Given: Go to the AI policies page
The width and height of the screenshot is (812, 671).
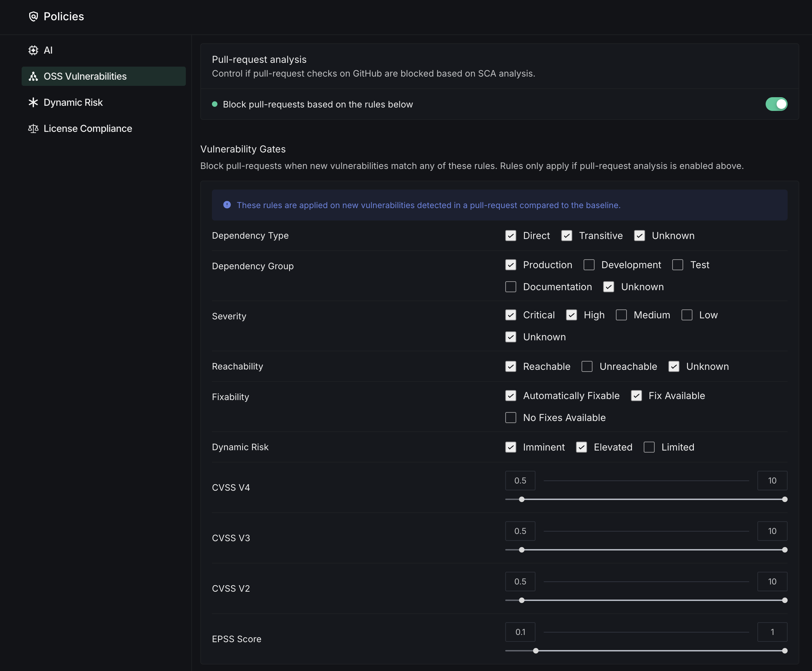Looking at the screenshot, I should pos(48,50).
